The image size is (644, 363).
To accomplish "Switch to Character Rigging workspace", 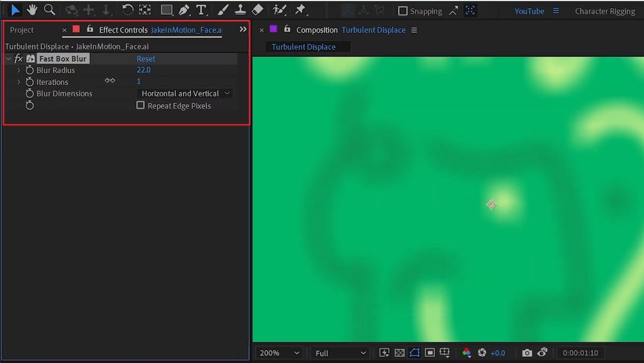I will pos(604,11).
